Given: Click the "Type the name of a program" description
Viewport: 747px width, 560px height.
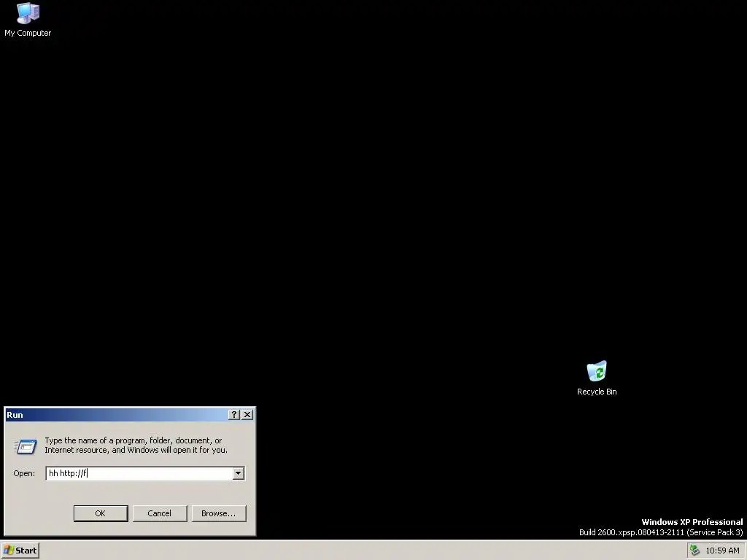Looking at the screenshot, I should click(x=136, y=446).
